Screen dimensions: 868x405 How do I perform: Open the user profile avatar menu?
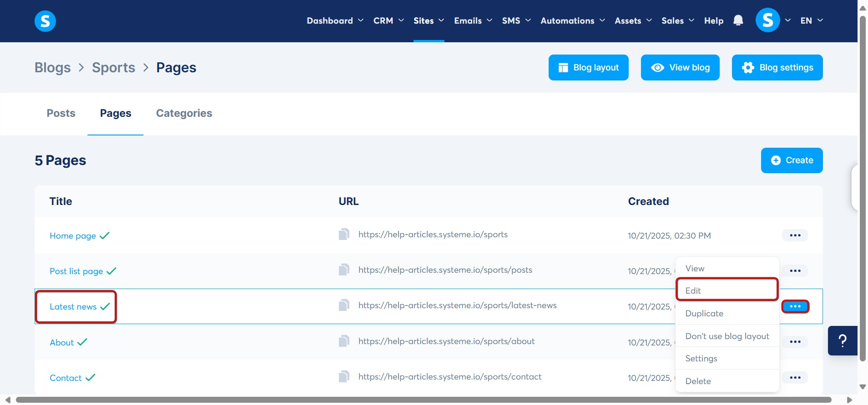[x=767, y=20]
